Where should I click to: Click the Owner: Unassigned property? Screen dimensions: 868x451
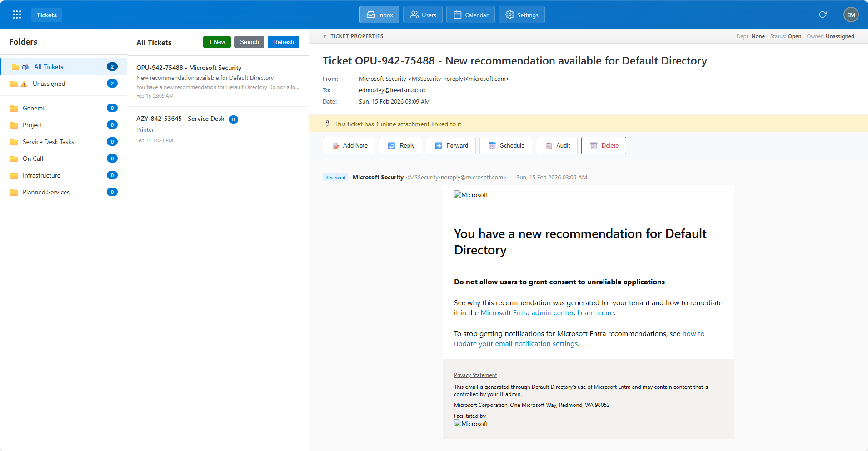point(830,36)
